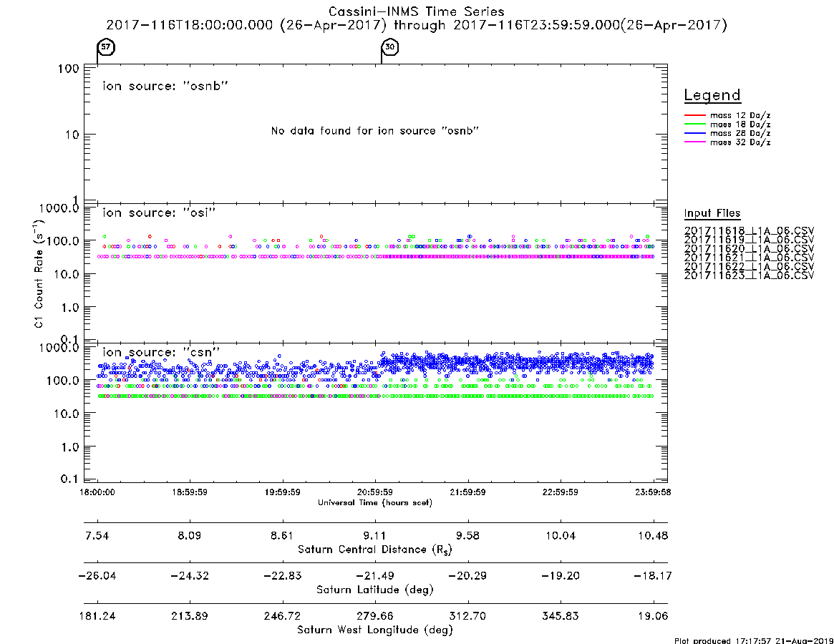Click the 9.11 central distance value

375,535
